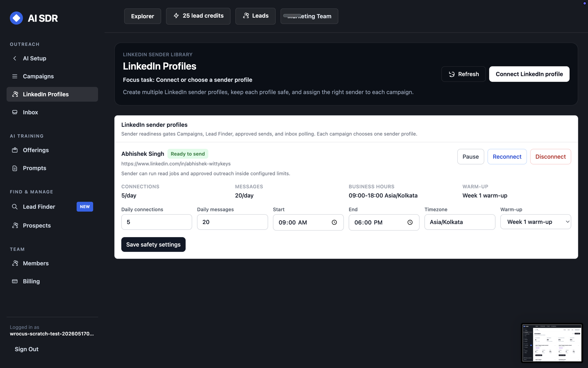Click the Explorer button
The height and width of the screenshot is (368, 588).
pyautogui.click(x=142, y=16)
